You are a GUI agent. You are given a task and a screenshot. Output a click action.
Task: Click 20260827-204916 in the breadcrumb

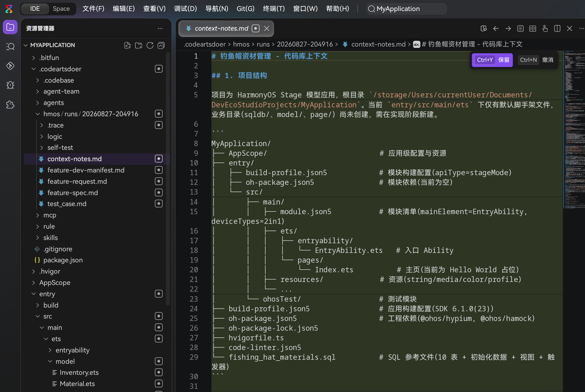305,44
